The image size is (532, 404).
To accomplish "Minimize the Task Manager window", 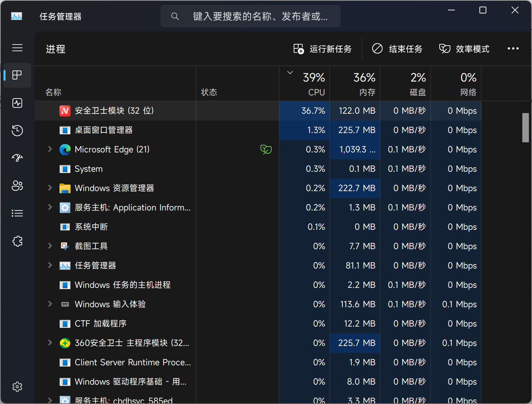I will pyautogui.click(x=451, y=10).
